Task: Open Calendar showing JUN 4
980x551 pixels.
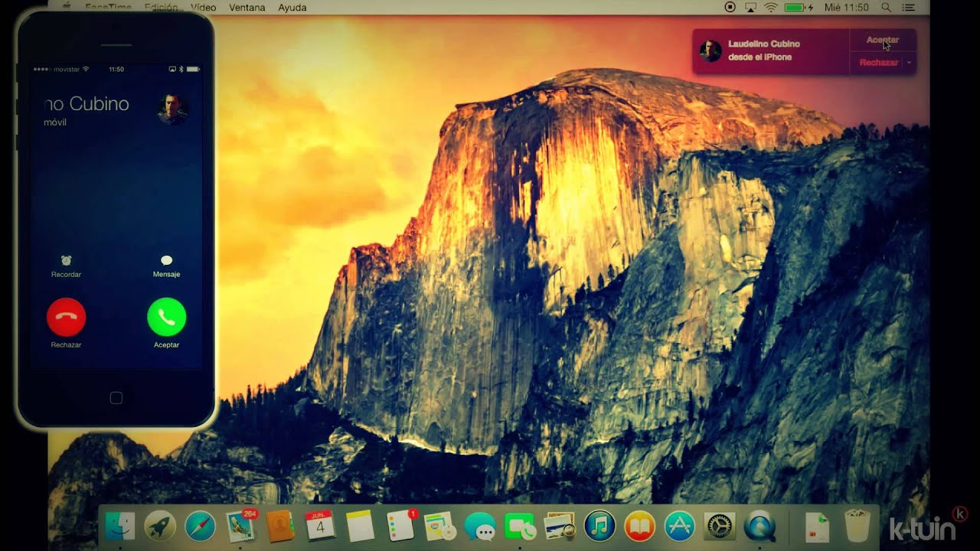Action: (320, 526)
